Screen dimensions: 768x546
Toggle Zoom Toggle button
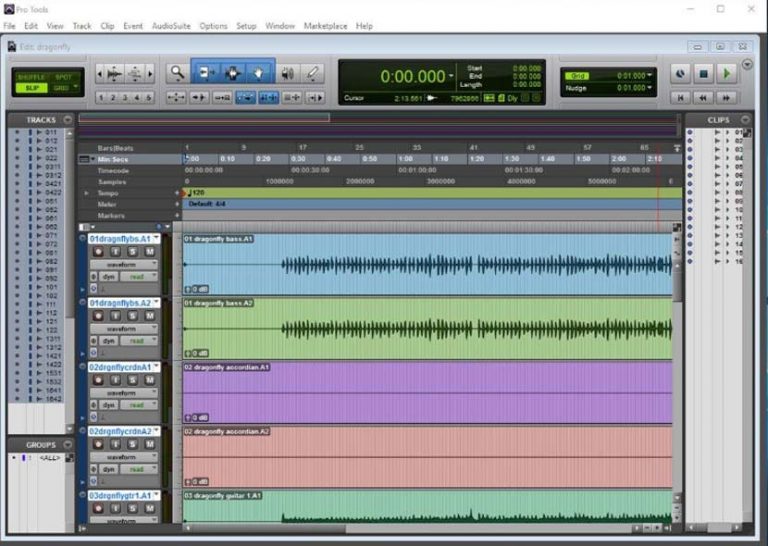click(x=176, y=97)
